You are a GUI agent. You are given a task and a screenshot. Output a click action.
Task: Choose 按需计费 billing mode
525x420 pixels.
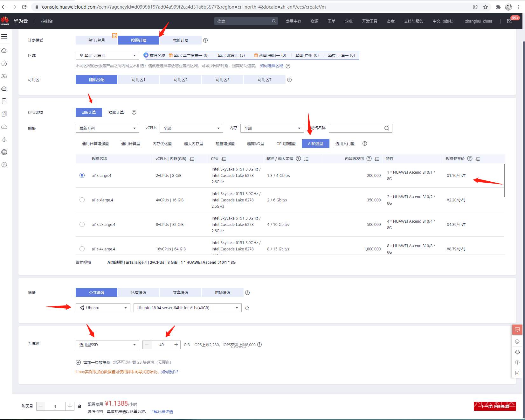(x=139, y=40)
